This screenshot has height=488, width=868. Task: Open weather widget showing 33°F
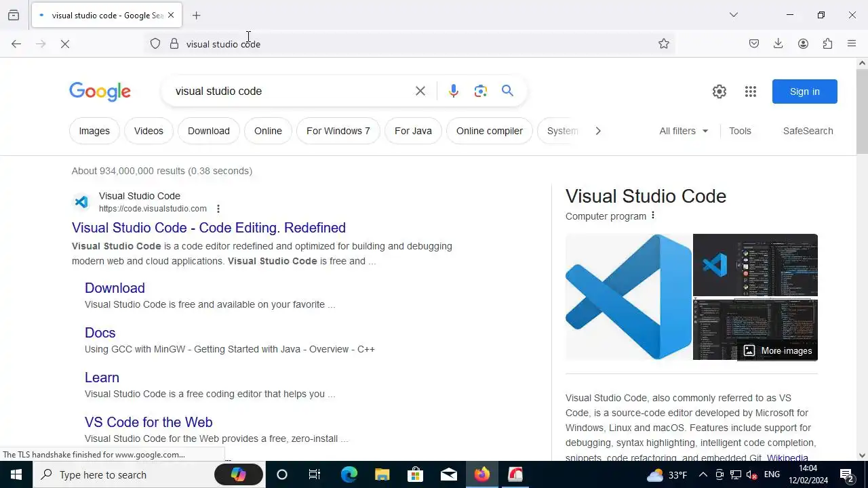[667, 474]
